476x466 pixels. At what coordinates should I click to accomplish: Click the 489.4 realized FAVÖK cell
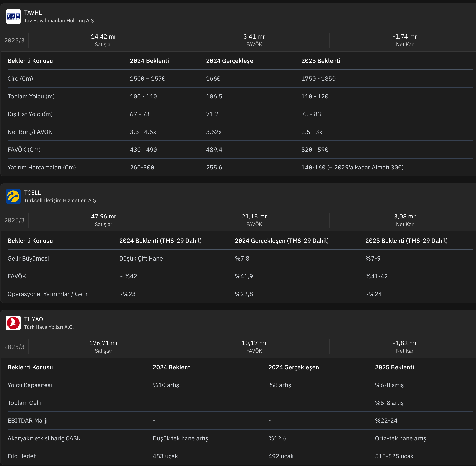pyautogui.click(x=214, y=150)
